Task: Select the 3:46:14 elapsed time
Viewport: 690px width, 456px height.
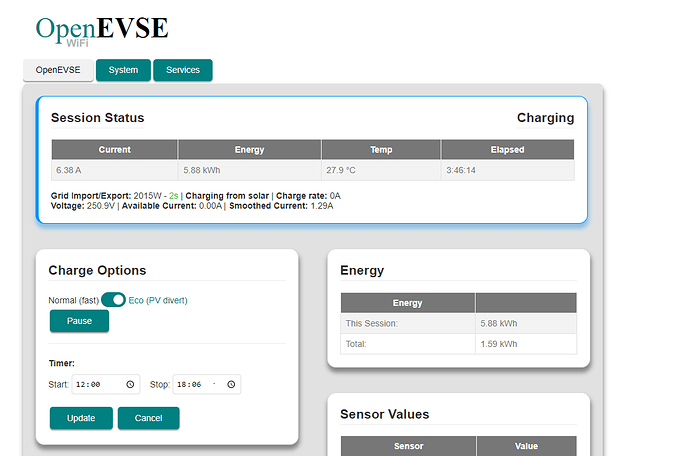Action: [x=461, y=170]
